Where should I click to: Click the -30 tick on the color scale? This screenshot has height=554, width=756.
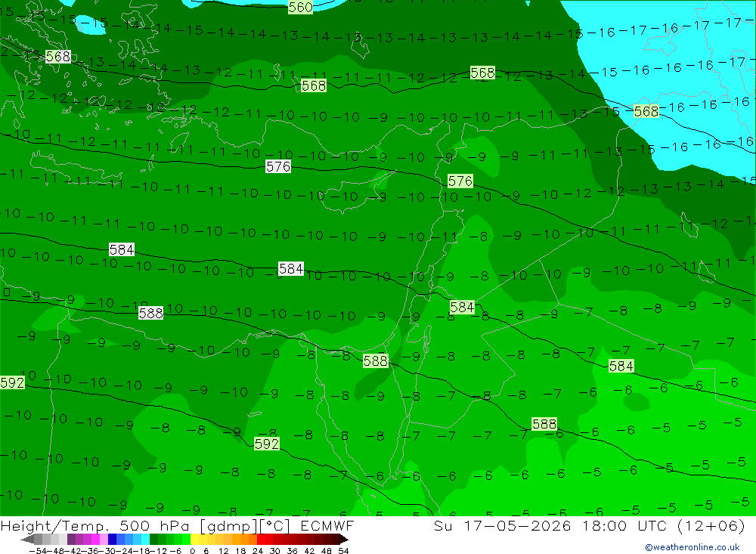pos(107,551)
